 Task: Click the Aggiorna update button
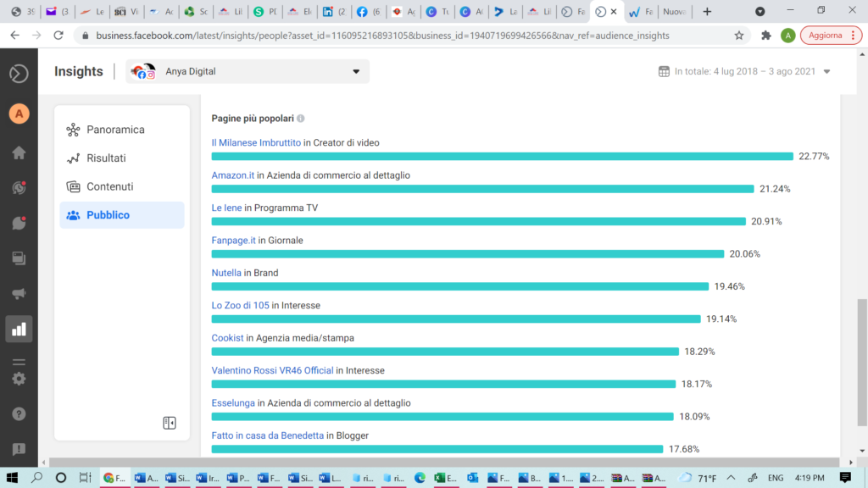point(825,36)
